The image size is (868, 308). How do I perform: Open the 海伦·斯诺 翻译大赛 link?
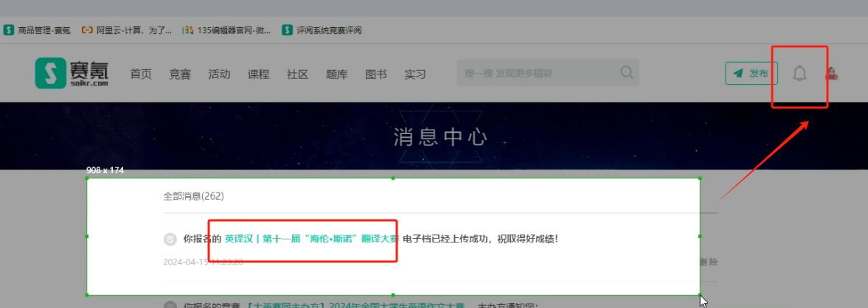click(311, 239)
